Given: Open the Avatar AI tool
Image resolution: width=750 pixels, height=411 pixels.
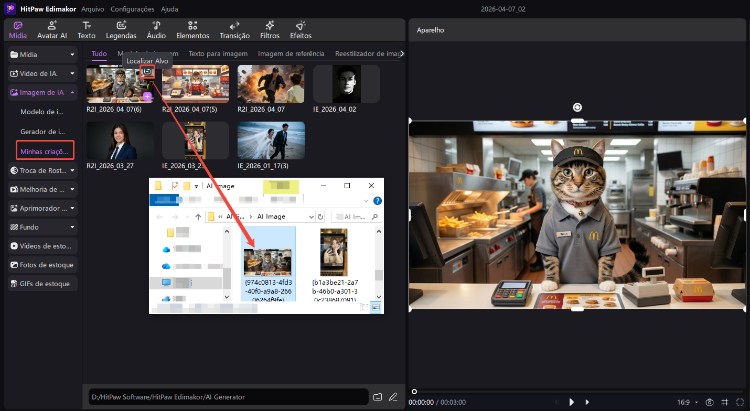Looking at the screenshot, I should pyautogui.click(x=54, y=29).
